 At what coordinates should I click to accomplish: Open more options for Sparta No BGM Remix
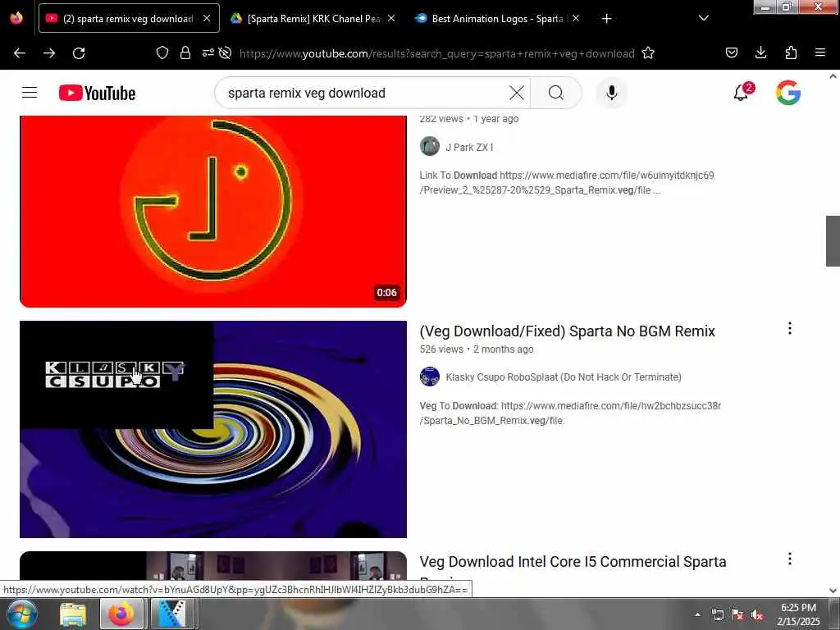790,328
